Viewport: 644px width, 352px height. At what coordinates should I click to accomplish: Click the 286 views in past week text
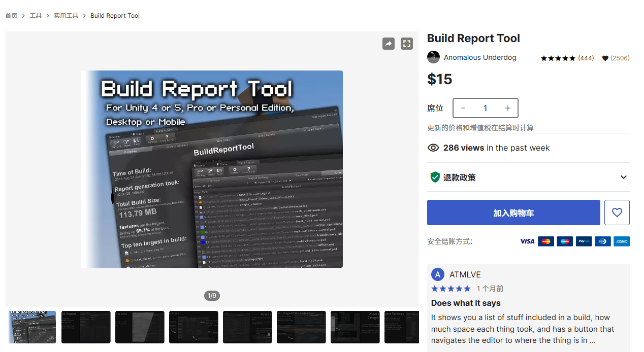tap(496, 148)
